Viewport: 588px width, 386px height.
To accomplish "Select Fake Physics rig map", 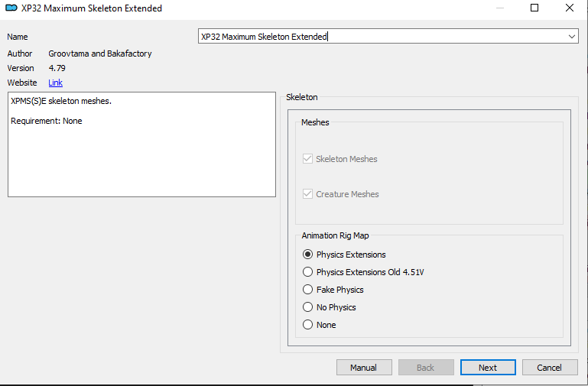I will coord(307,290).
